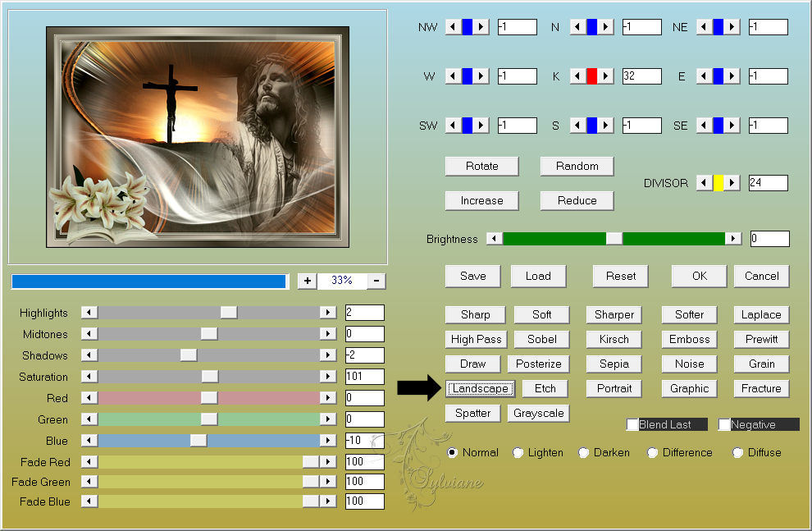Viewport: 812px width, 531px height.
Task: Click Red slider left arrow
Action: (89, 397)
